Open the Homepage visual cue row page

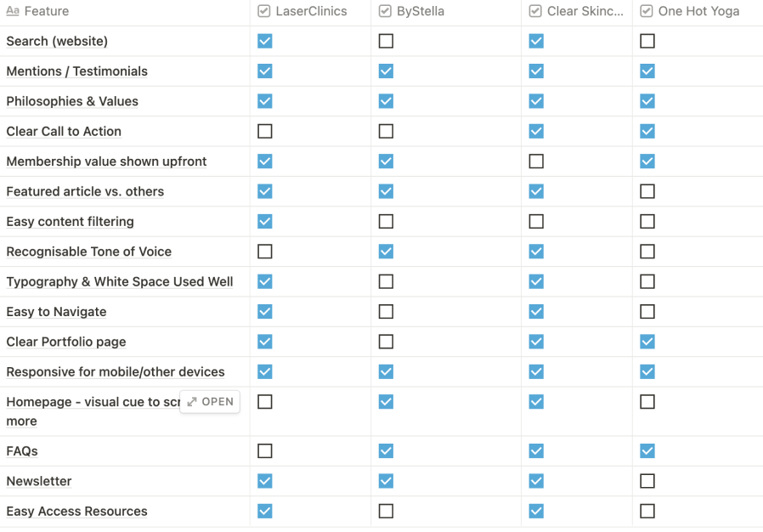tap(210, 402)
